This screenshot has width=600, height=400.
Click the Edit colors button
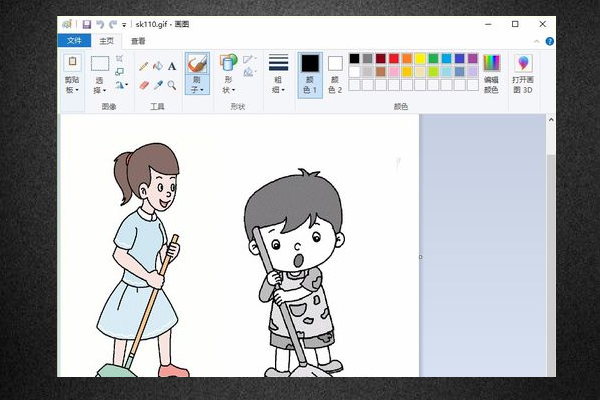coord(491,72)
